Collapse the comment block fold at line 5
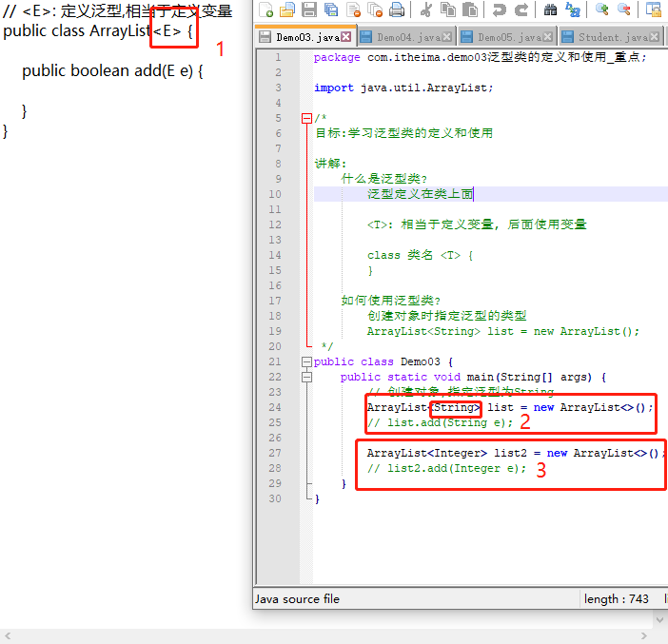 [306, 118]
